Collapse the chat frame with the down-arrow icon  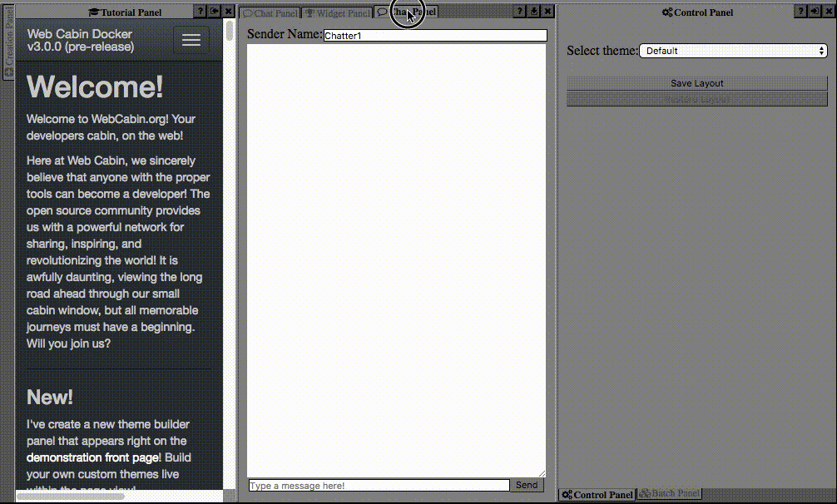(x=534, y=11)
